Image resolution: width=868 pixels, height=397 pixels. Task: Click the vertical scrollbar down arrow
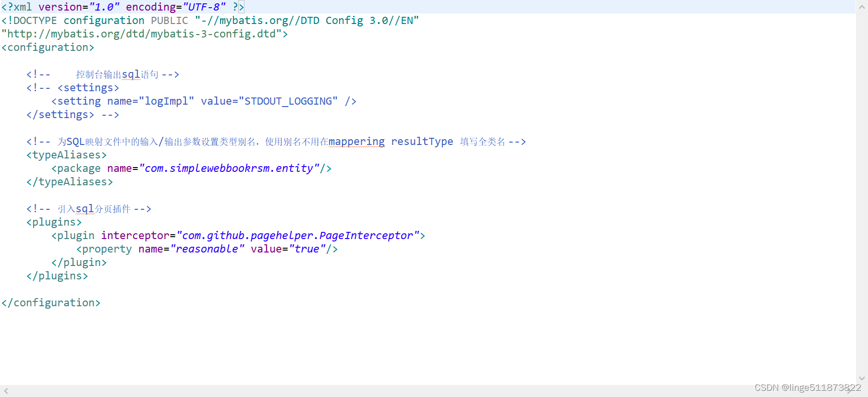(862, 378)
